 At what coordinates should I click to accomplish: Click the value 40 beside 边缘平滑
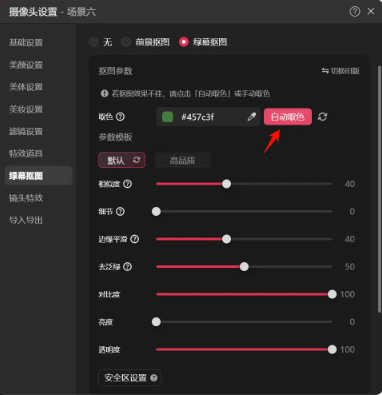[350, 239]
